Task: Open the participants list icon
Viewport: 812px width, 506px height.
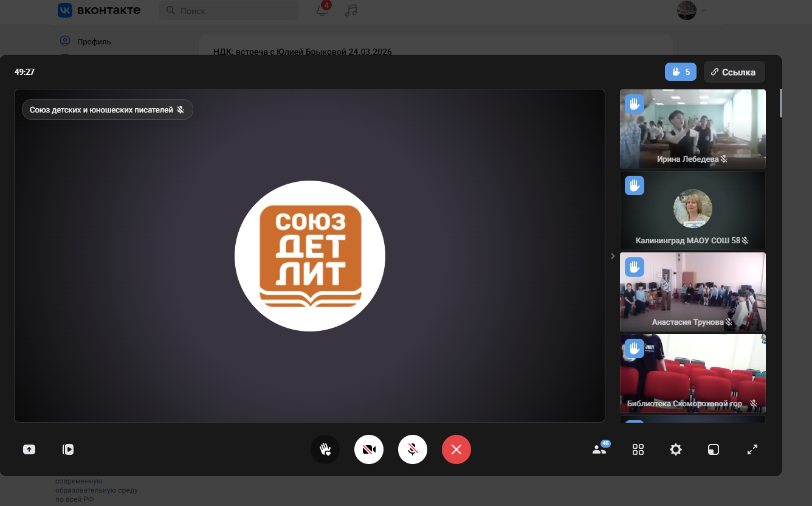Action: pos(599,449)
